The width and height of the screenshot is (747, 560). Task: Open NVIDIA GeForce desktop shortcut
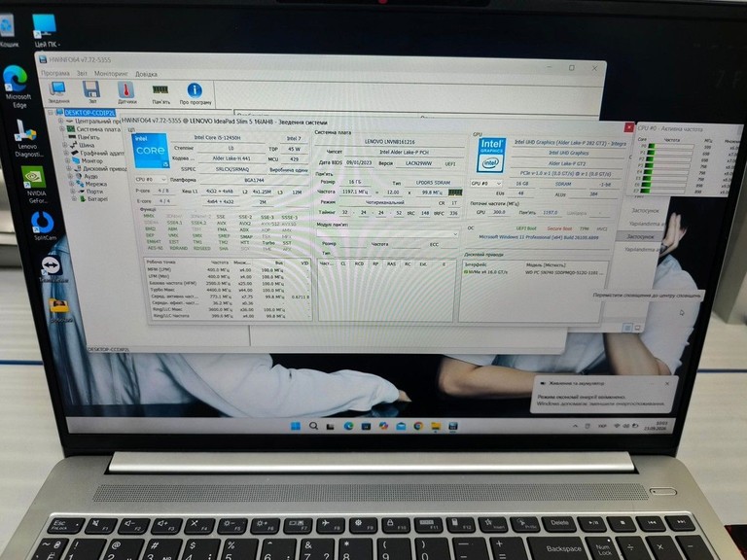click(x=35, y=185)
